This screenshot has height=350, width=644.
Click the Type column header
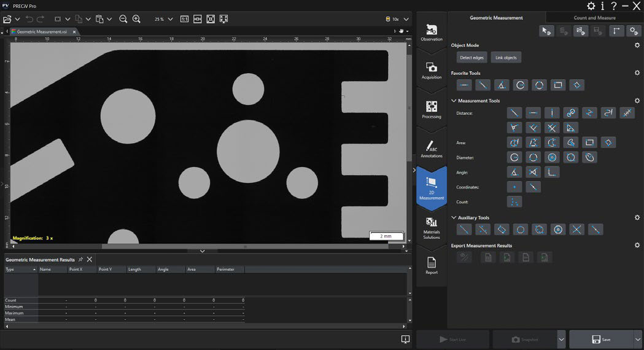(x=18, y=269)
